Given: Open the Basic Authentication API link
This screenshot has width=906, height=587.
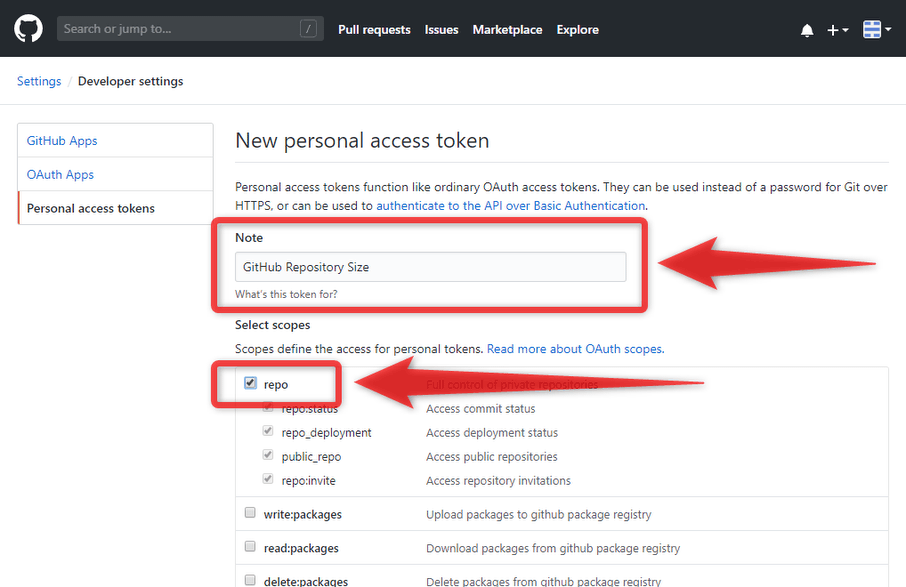Looking at the screenshot, I should [x=511, y=206].
